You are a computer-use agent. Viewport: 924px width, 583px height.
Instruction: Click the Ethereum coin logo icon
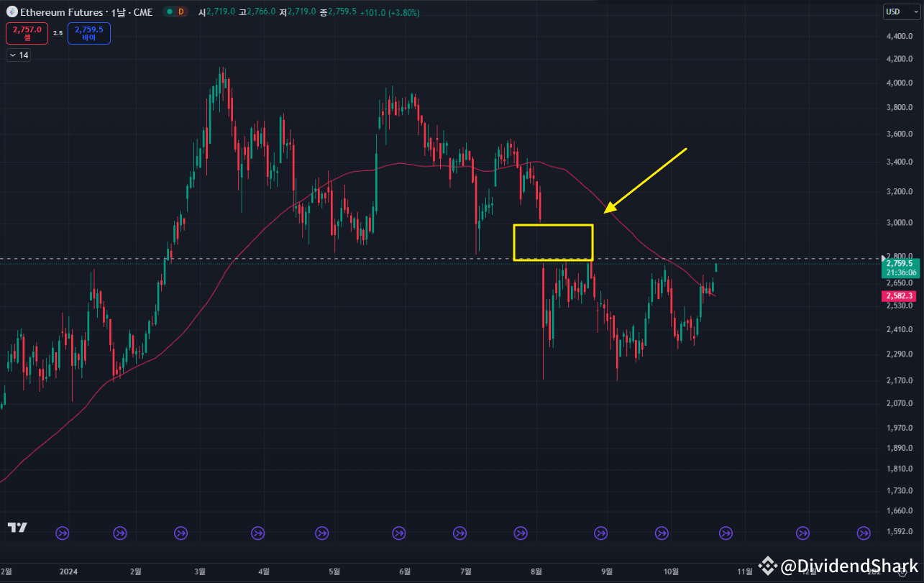[x=12, y=12]
